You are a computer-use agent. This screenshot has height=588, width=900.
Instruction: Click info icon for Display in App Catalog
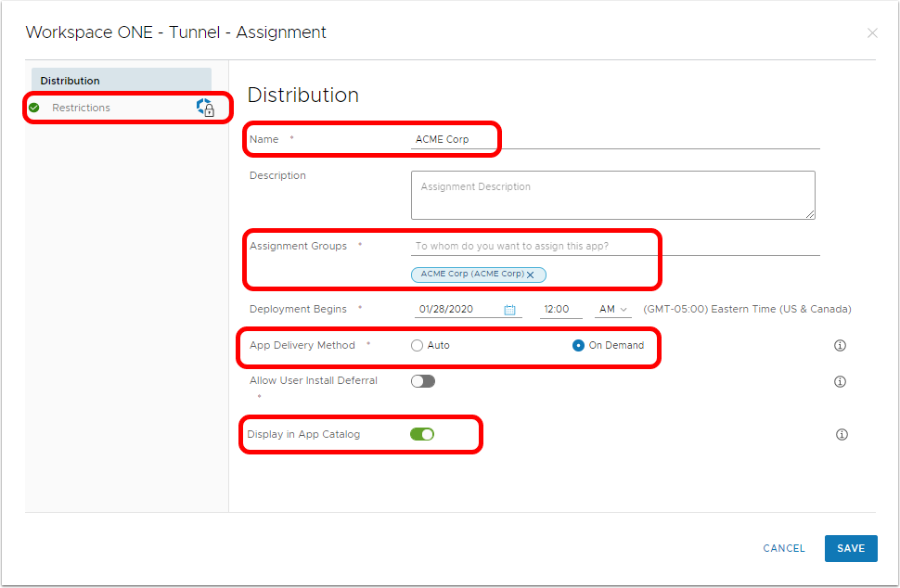[x=842, y=434]
